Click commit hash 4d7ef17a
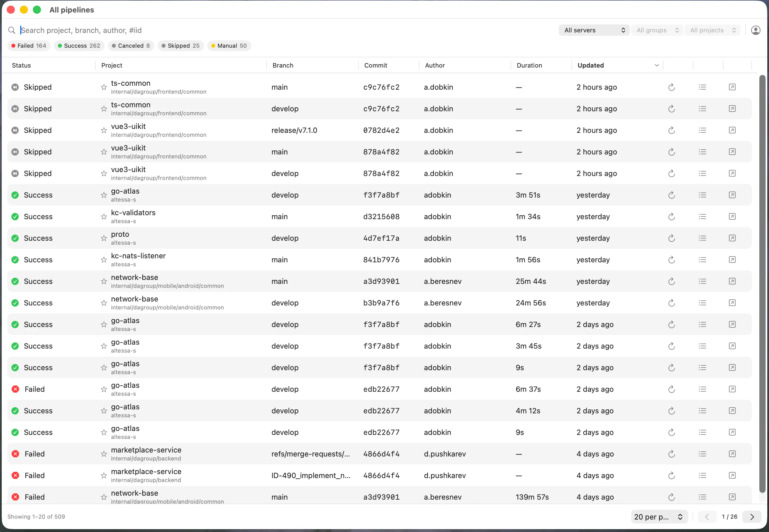Viewport: 769px width, 532px height. [381, 238]
